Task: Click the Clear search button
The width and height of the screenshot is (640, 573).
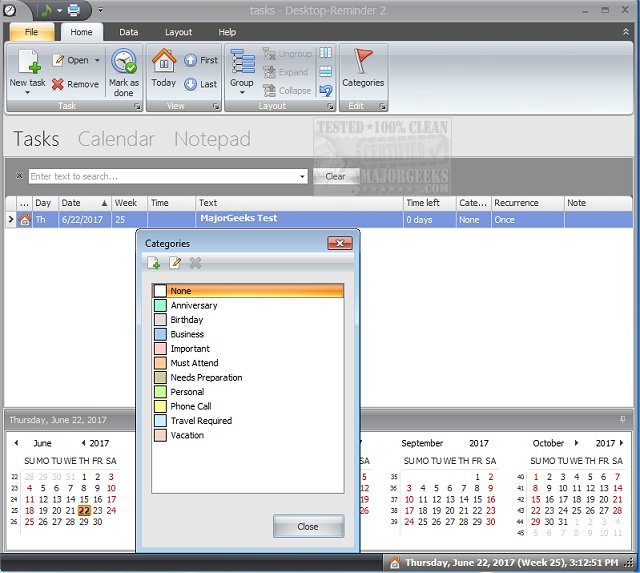Action: (x=335, y=177)
